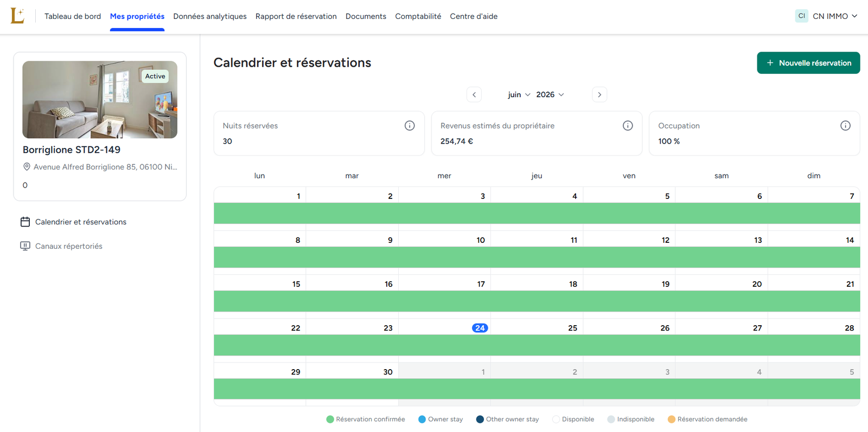Click the Active status badge

click(155, 76)
